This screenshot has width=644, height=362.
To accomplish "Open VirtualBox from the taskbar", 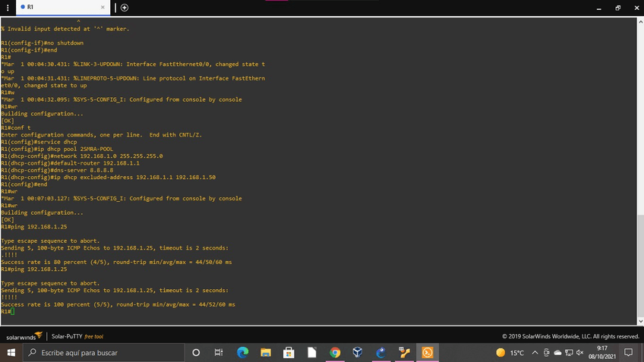I will 358,353.
